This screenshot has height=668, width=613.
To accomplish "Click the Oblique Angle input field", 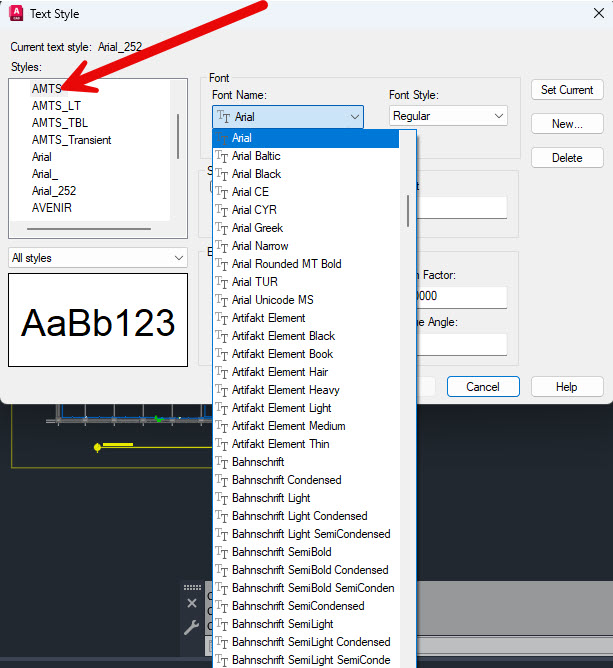I will pos(462,344).
